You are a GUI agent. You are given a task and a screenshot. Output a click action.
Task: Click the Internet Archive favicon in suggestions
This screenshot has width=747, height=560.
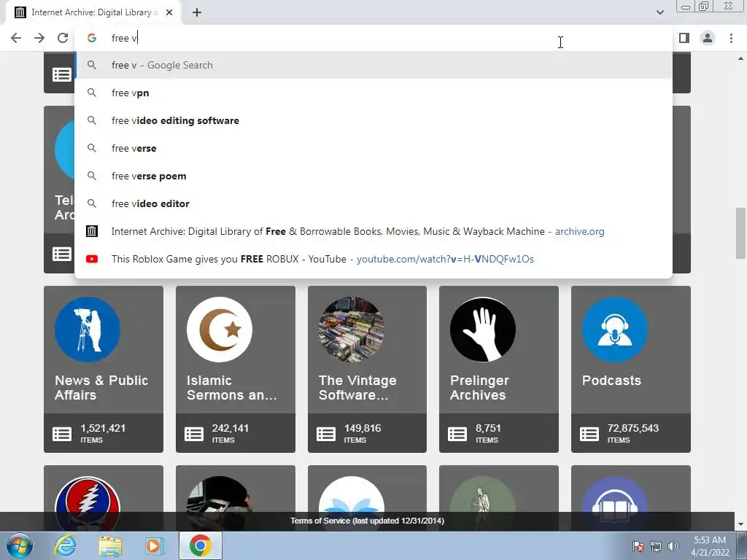click(92, 231)
